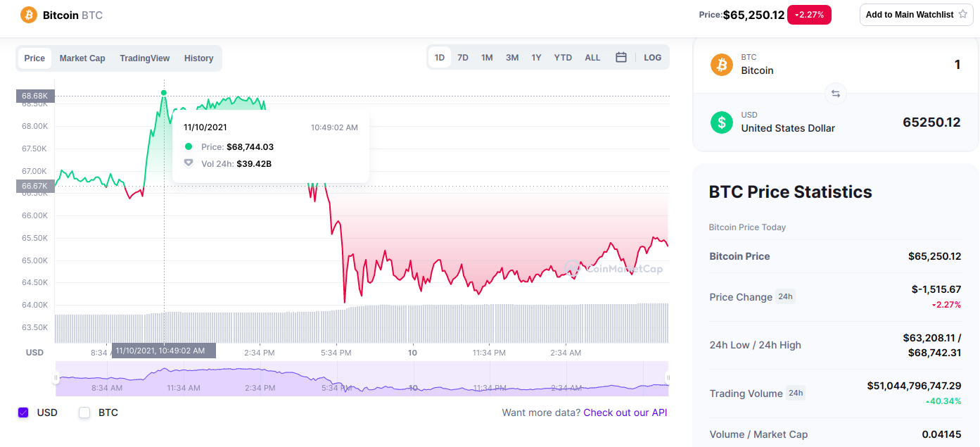Image resolution: width=980 pixels, height=447 pixels.
Task: Click the BTC amount field showing 1
Action: tap(957, 65)
